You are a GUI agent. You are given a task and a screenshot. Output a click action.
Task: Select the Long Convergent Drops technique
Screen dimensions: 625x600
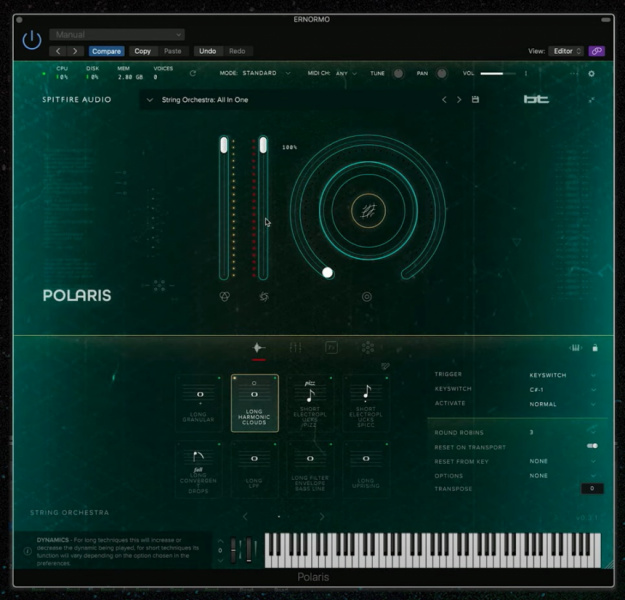pyautogui.click(x=199, y=469)
